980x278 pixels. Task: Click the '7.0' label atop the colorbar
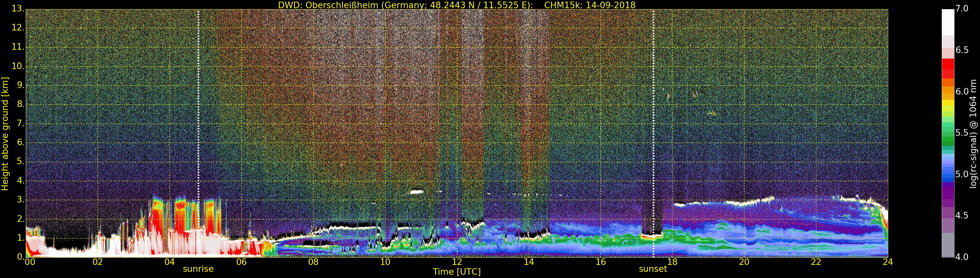962,9
